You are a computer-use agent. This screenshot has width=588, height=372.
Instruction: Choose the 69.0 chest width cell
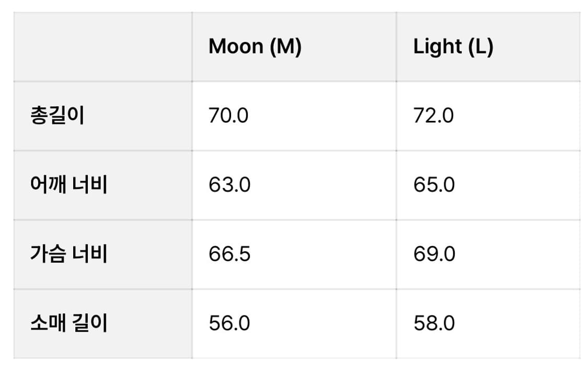pyautogui.click(x=434, y=254)
